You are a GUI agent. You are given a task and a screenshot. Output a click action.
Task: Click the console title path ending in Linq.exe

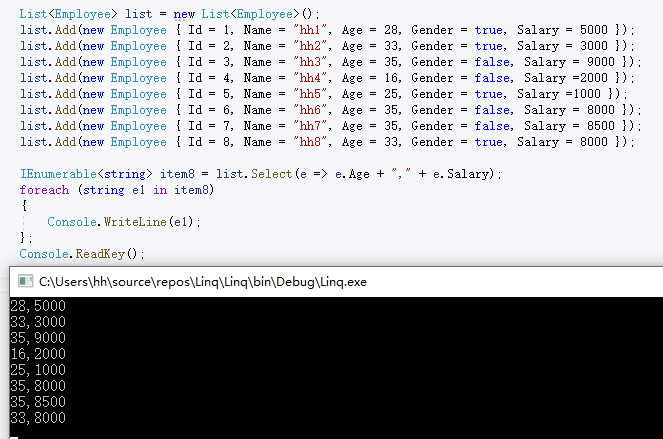tap(203, 282)
